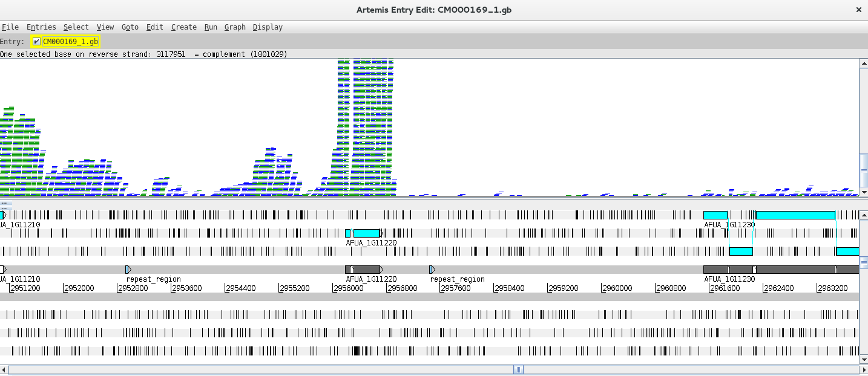
Task: Open the File menu
Action: click(x=10, y=27)
